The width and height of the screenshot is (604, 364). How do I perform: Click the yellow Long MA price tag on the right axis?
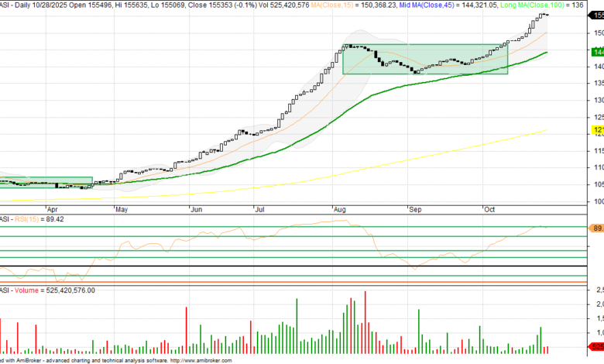tap(598, 129)
